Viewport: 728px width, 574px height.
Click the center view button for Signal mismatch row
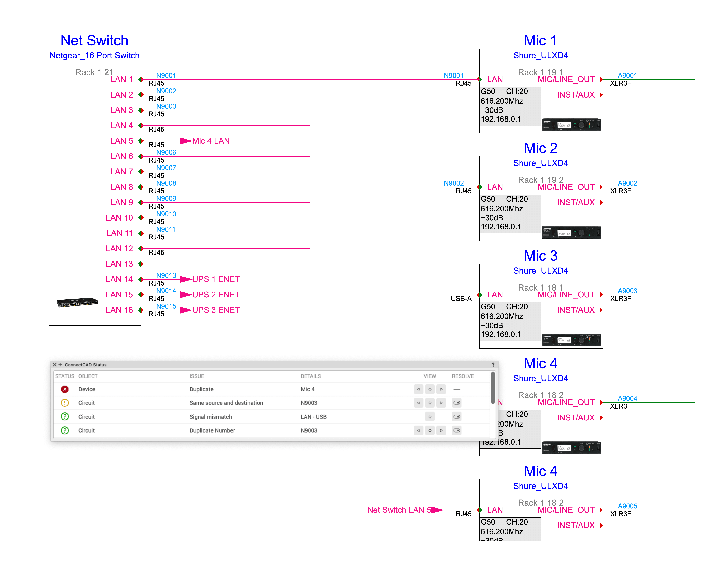pyautogui.click(x=430, y=417)
